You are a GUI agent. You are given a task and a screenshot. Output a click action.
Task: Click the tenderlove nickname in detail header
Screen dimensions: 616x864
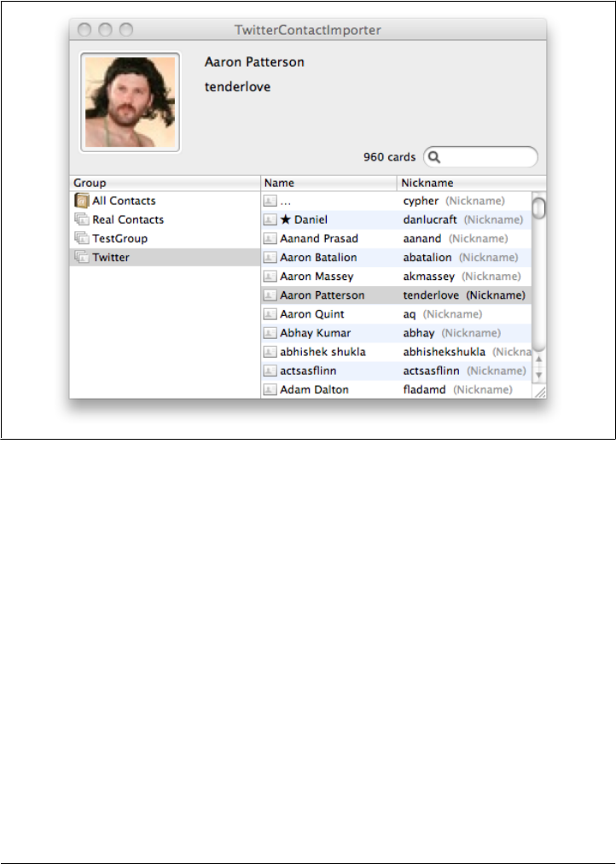click(x=237, y=86)
